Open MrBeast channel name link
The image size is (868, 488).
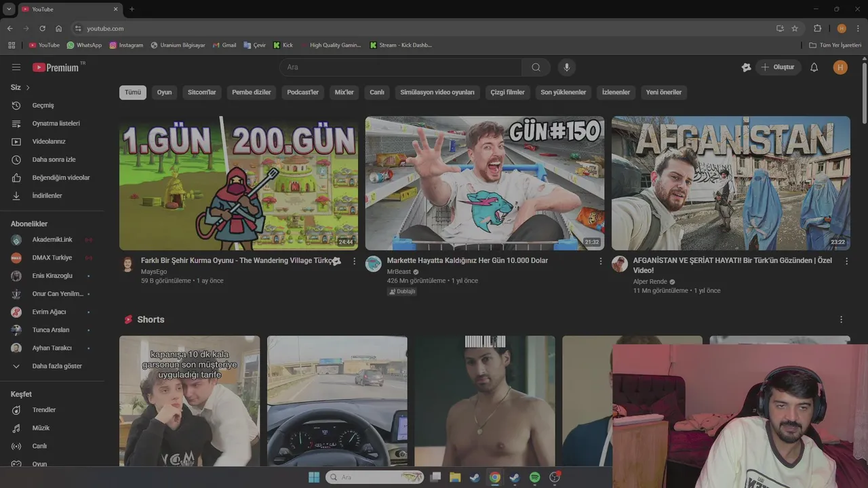coord(399,271)
